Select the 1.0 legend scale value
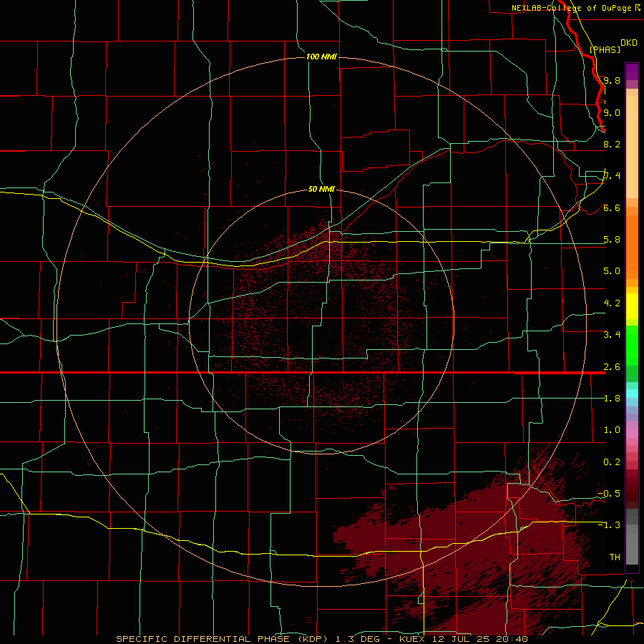The height and width of the screenshot is (644, 644). point(612,430)
